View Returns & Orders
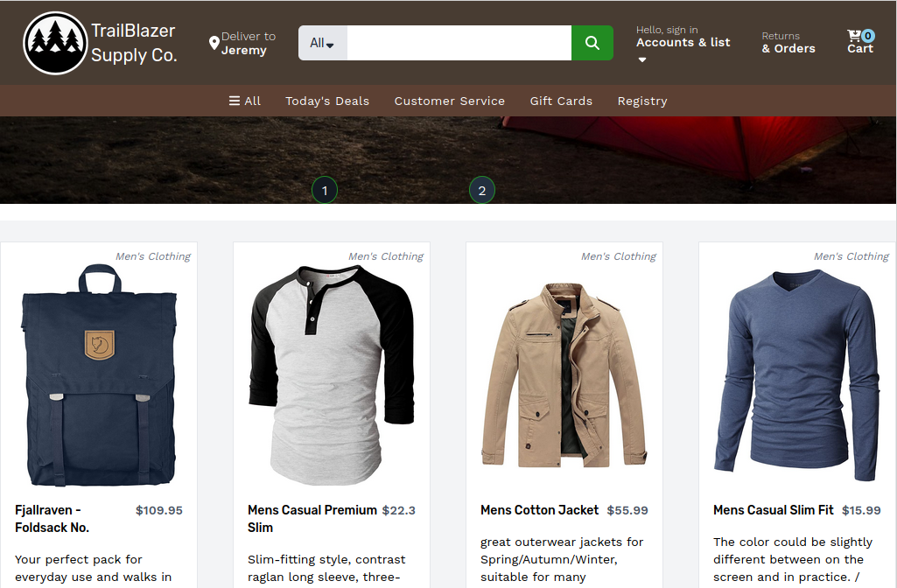This screenshot has height=588, width=897. 788,43
